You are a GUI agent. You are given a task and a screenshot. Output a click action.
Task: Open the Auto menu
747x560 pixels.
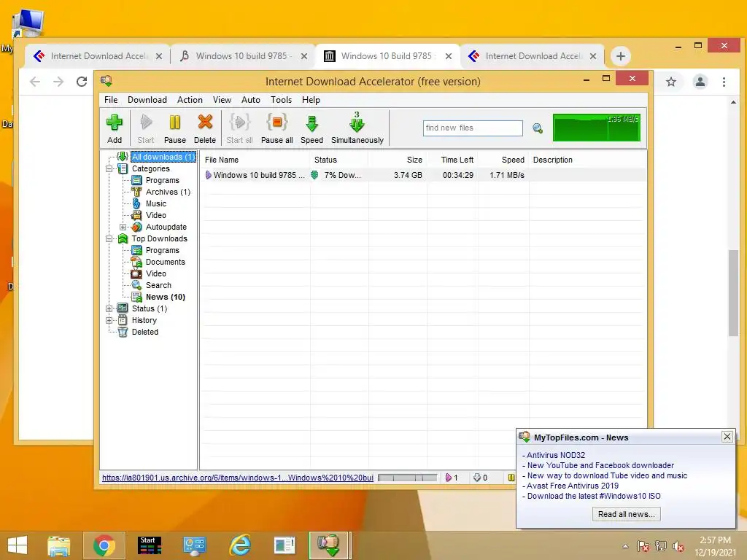(x=251, y=100)
